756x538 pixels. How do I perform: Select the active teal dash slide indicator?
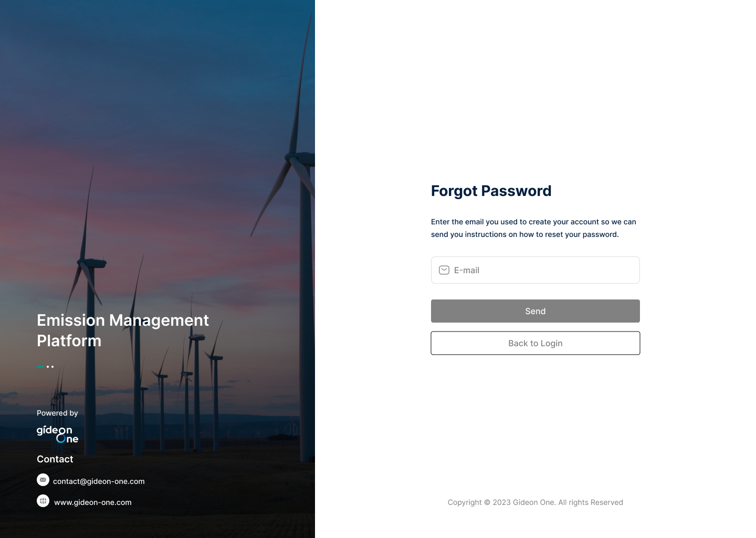click(x=40, y=367)
